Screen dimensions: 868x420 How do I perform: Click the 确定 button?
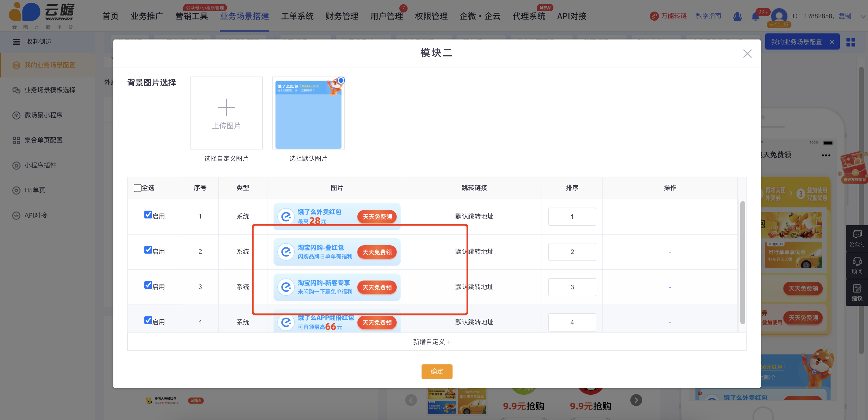[436, 371]
